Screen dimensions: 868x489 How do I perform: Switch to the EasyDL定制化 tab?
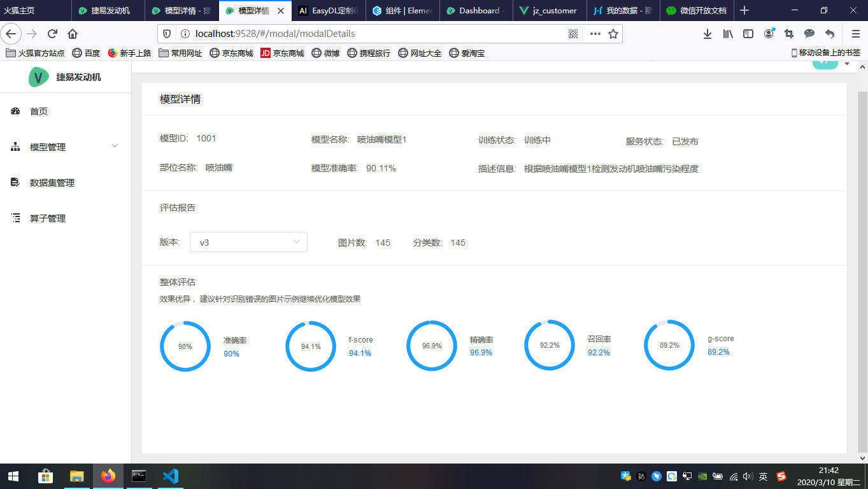point(329,10)
